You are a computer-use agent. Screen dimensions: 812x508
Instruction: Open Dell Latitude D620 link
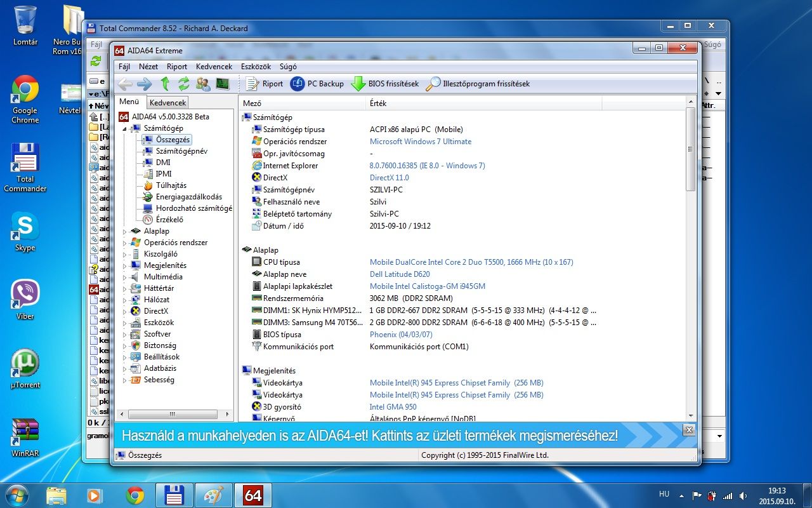pos(400,274)
